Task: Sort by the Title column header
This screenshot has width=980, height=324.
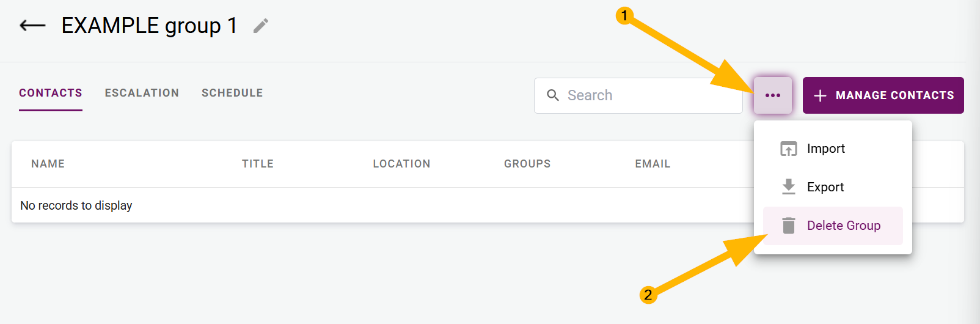Action: 258,164
